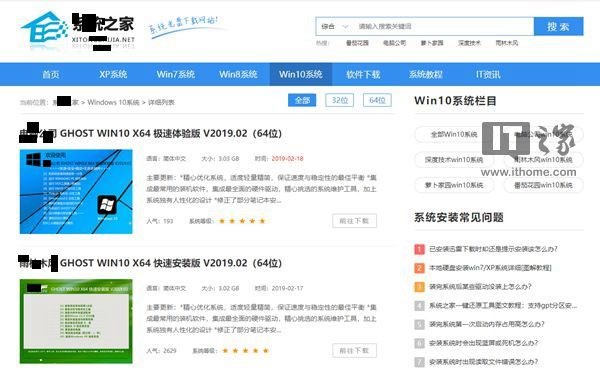Open the Win7系统 nav tab
The width and height of the screenshot is (600, 374).
point(176,74)
